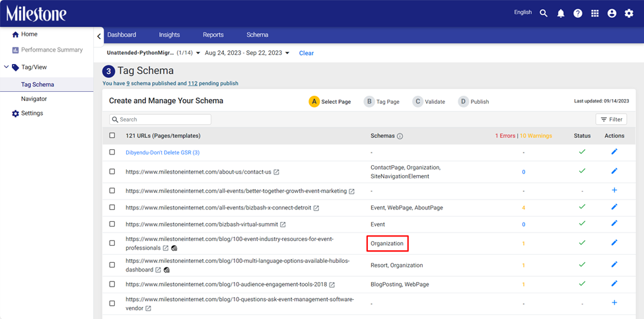Image resolution: width=644 pixels, height=319 pixels.
Task: Open contact-us URL external link icon
Action: click(x=276, y=172)
